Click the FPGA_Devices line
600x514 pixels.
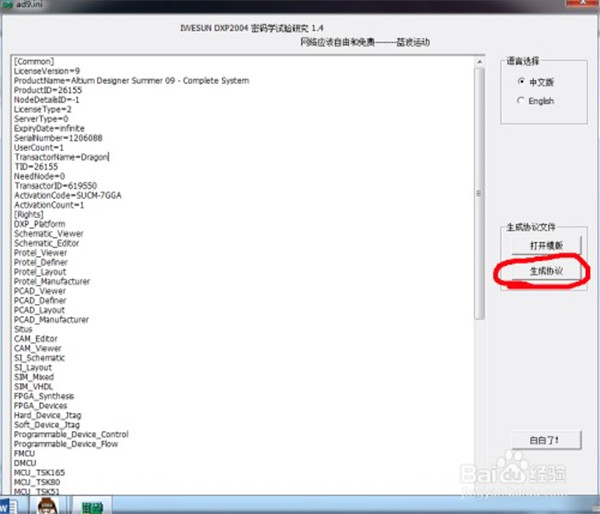pyautogui.click(x=41, y=406)
